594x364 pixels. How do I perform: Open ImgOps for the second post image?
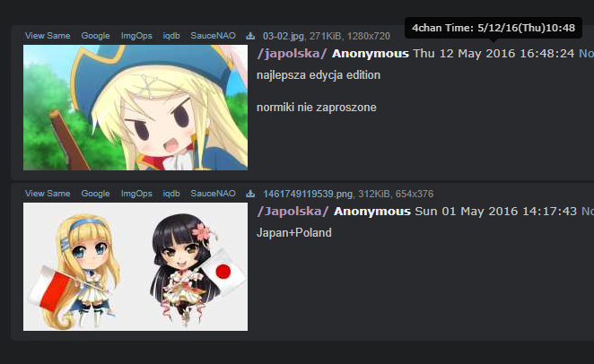coord(136,194)
